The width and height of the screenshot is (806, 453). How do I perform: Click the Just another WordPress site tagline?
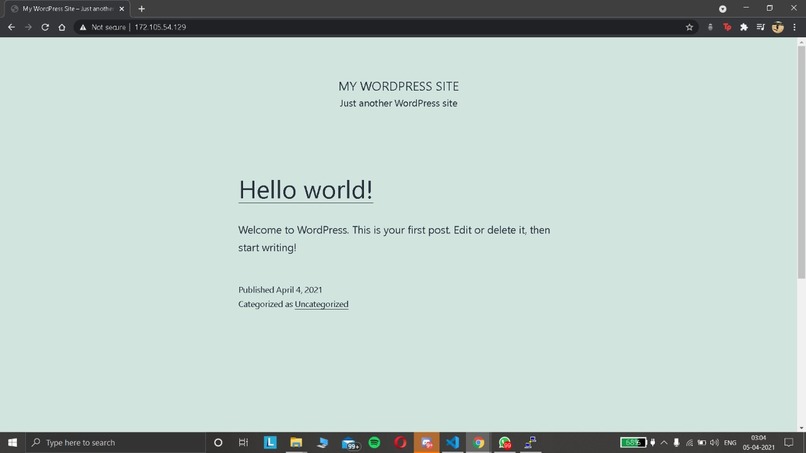[x=398, y=103]
